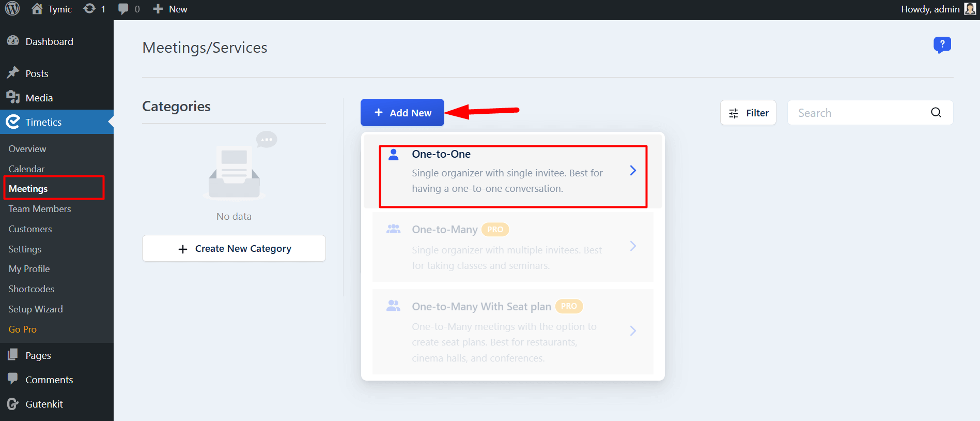
Task: Click the filter sliders icon
Action: tap(734, 113)
